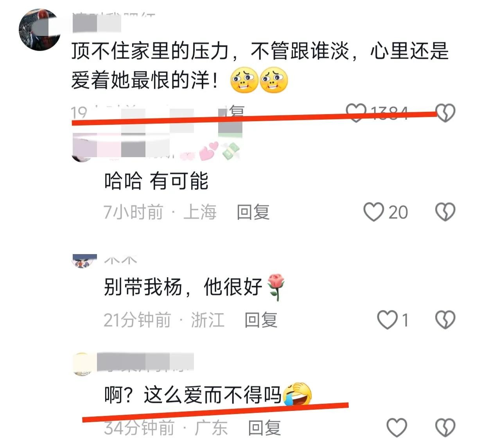Reply to the 21分钟前 浙江 comment
The height and width of the screenshot is (448, 477).
(x=261, y=320)
